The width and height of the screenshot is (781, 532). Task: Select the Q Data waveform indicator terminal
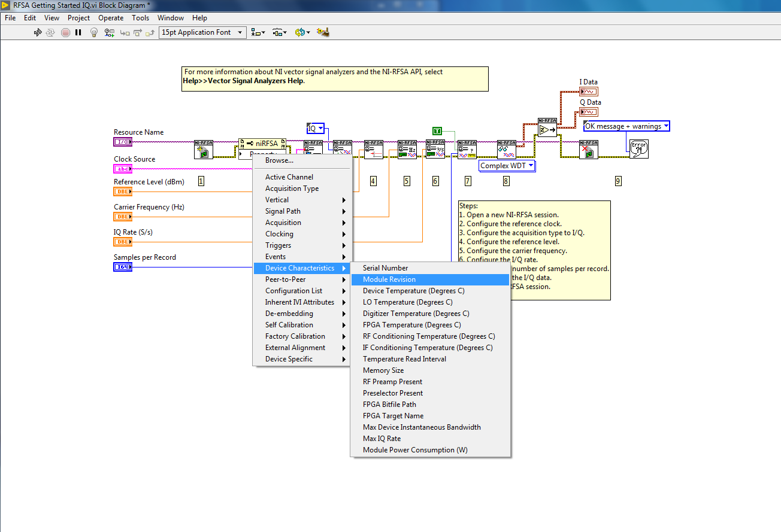(x=589, y=112)
